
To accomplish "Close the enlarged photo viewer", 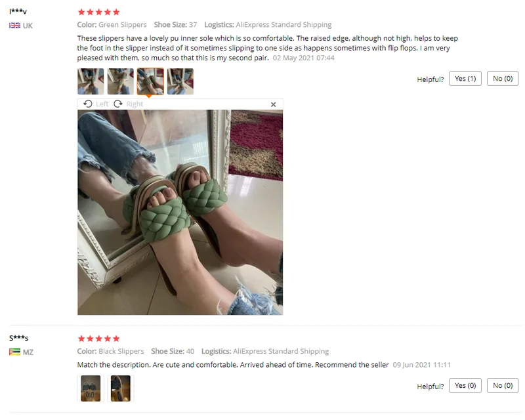I will coord(273,104).
